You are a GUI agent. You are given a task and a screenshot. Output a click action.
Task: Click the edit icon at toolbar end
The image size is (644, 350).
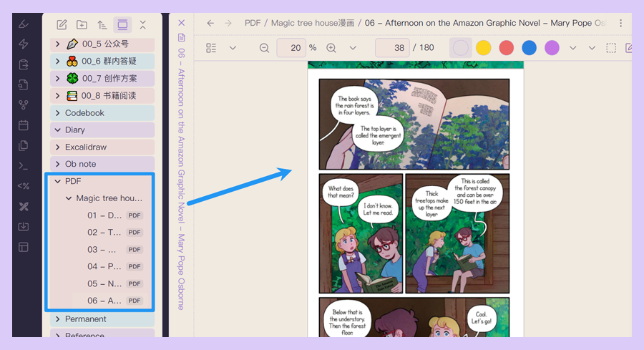[x=628, y=48]
